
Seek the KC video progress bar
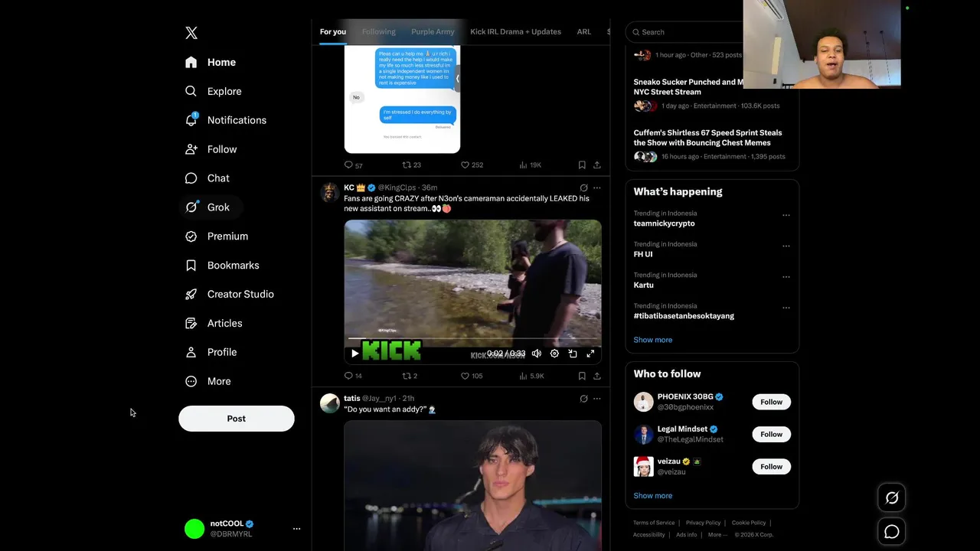pyautogui.click(x=472, y=338)
